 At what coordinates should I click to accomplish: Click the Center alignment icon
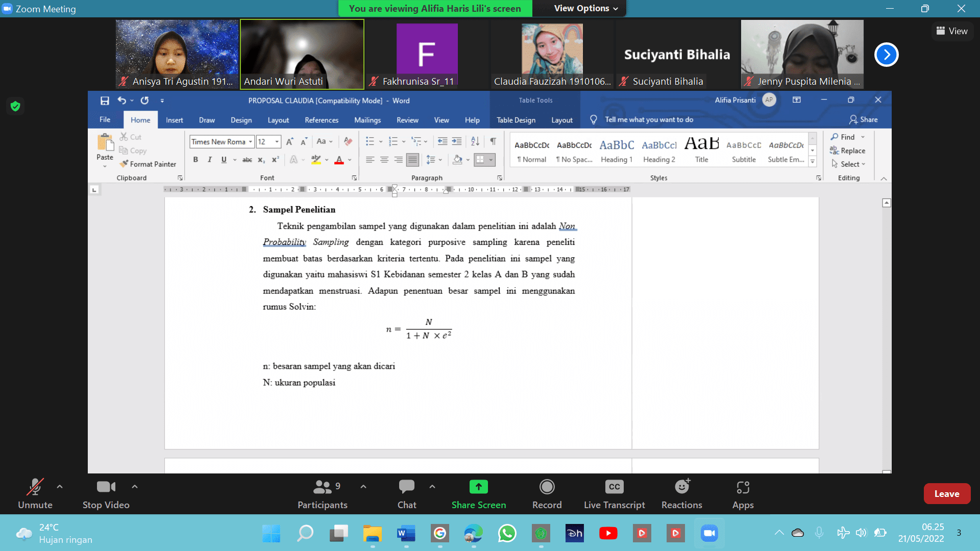(384, 160)
